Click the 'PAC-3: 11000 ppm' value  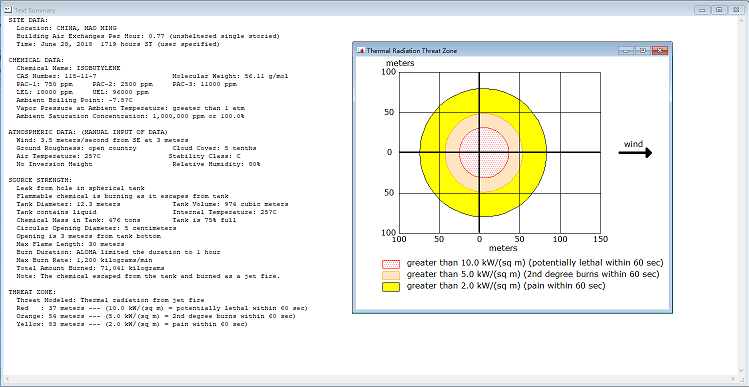[204, 84]
